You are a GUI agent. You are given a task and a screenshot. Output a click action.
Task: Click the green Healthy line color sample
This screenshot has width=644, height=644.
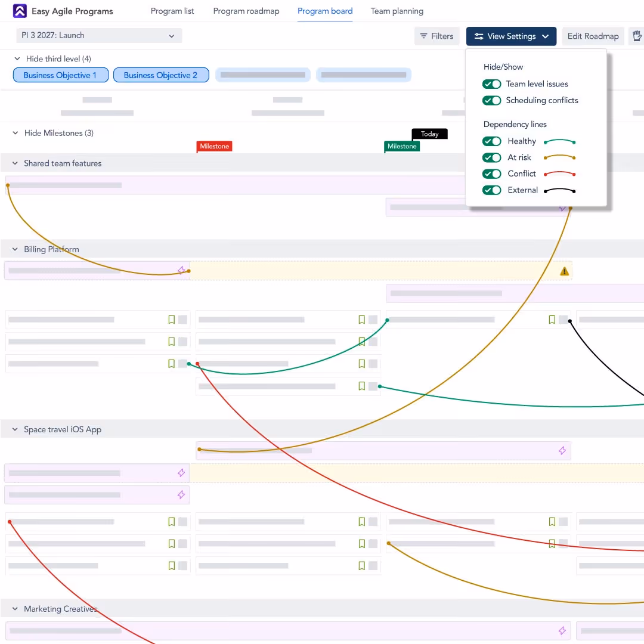[559, 141]
